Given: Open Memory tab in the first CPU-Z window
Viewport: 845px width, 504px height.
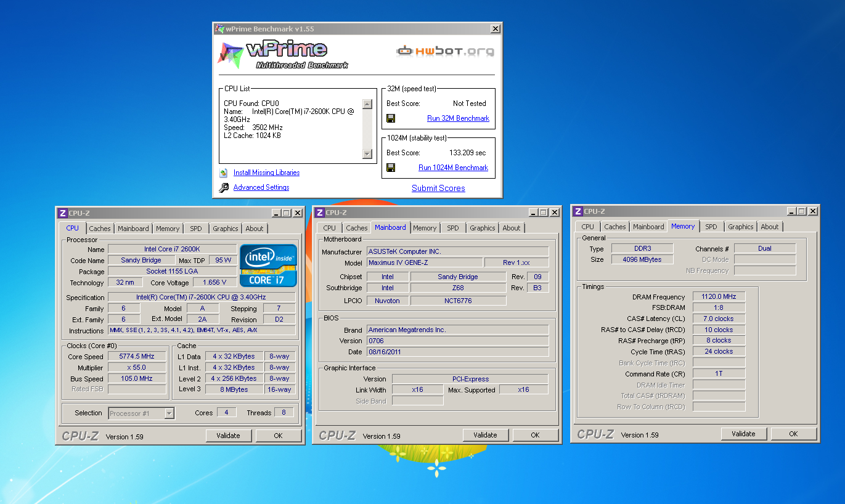Looking at the screenshot, I should click(168, 229).
